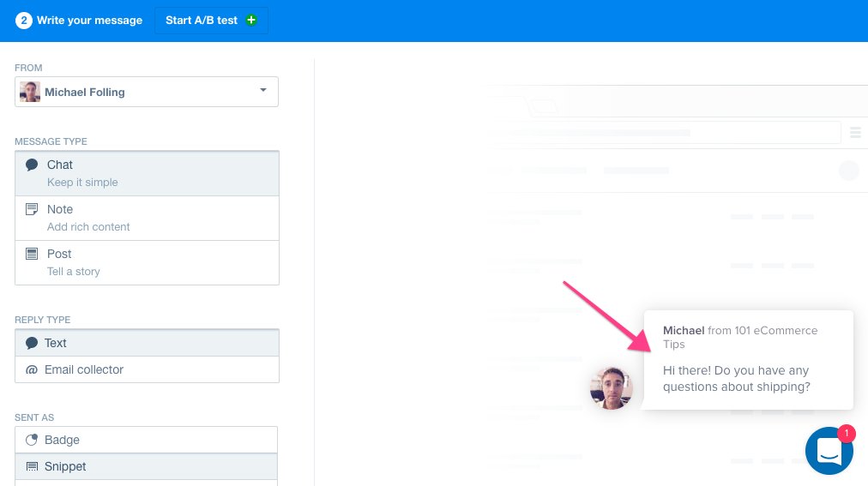868x486 pixels.
Task: Choose the Note message type
Action: click(147, 218)
